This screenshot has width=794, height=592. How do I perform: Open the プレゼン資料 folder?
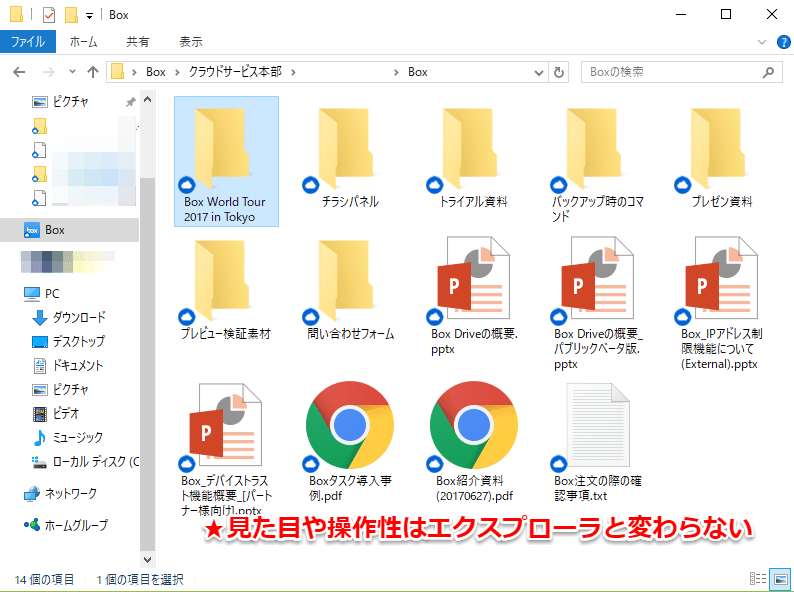click(722, 157)
